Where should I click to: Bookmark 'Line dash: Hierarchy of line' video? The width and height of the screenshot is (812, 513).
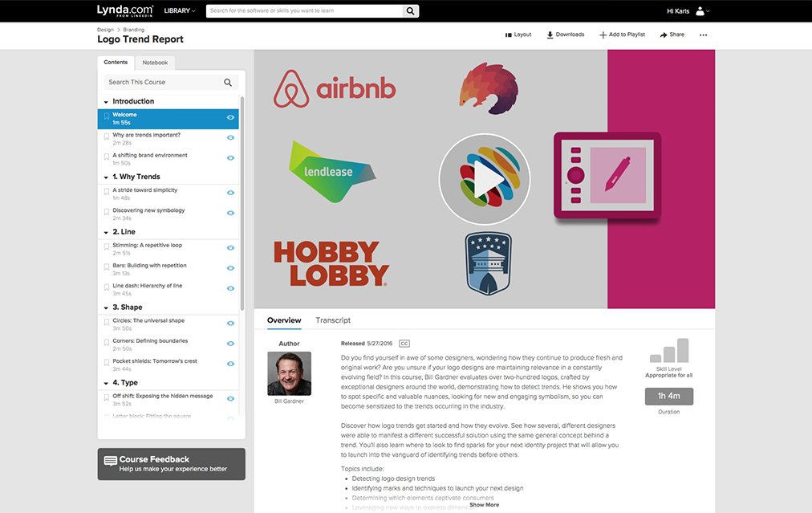[107, 287]
